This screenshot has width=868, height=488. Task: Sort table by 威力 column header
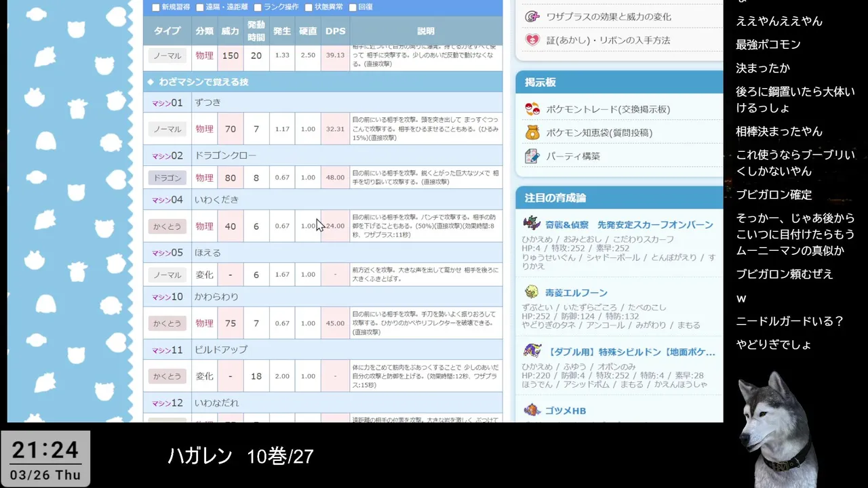point(231,31)
